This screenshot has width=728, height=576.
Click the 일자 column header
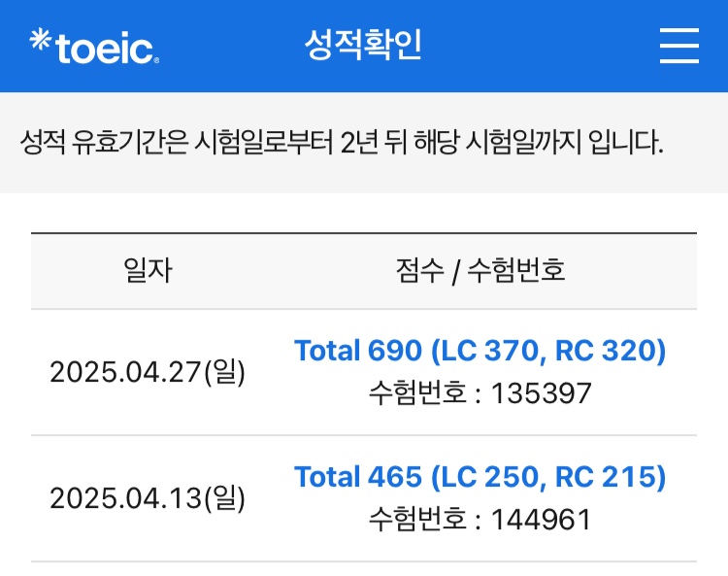[149, 270]
